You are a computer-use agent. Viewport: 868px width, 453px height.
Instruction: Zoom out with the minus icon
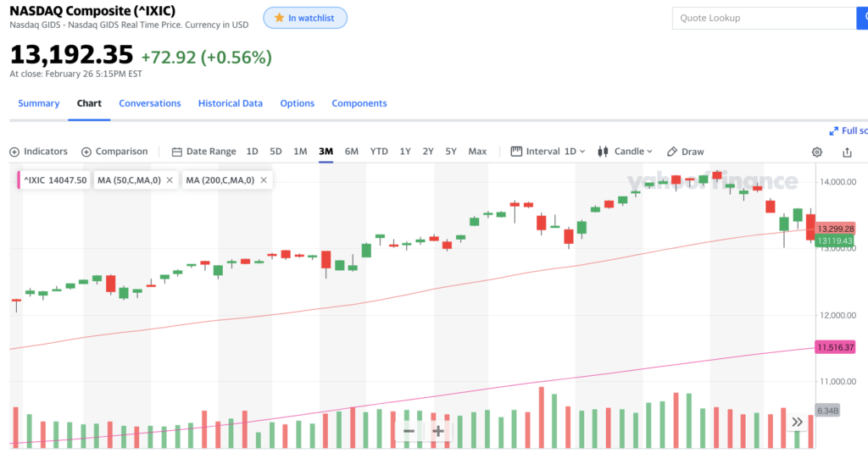tap(409, 431)
